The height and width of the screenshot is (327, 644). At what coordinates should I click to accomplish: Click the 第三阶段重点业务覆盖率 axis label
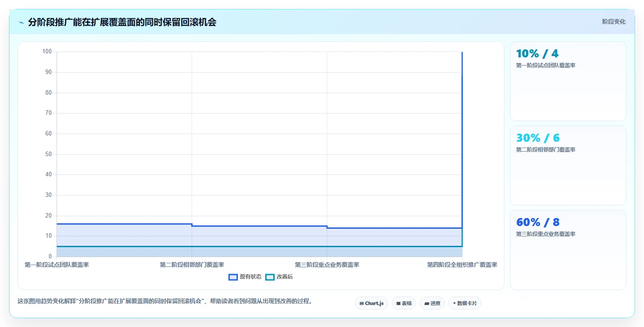(327, 265)
